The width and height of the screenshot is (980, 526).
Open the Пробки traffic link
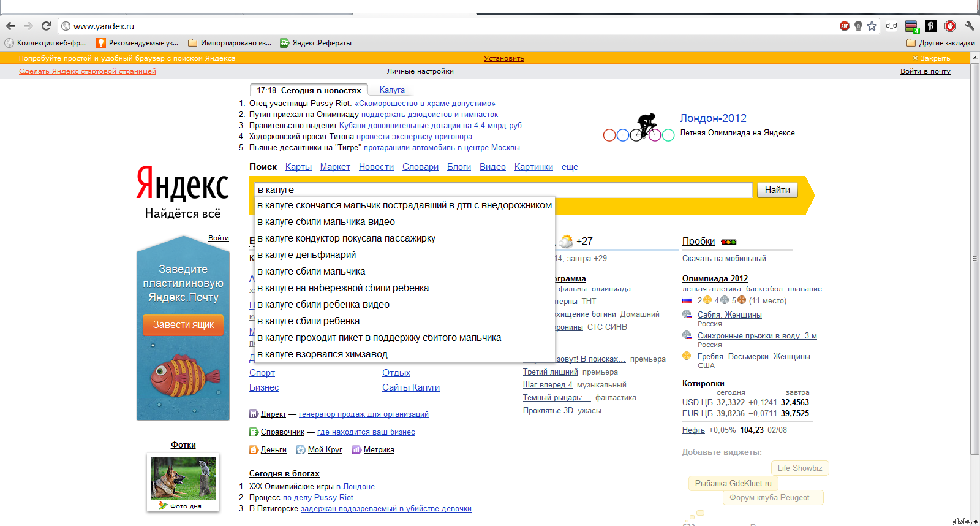698,242
